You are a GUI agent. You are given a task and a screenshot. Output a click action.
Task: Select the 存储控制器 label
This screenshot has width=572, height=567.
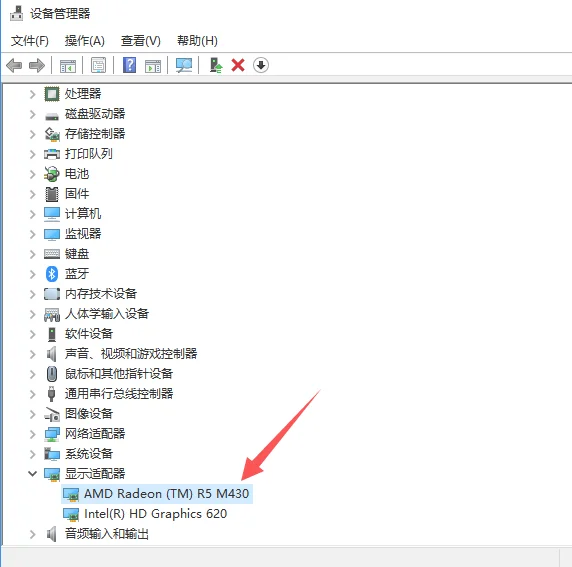click(x=95, y=134)
